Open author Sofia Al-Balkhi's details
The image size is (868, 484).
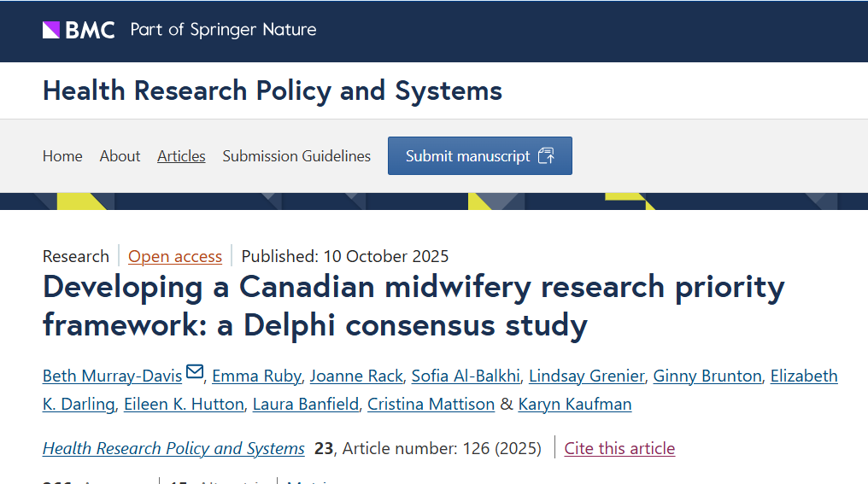[464, 376]
